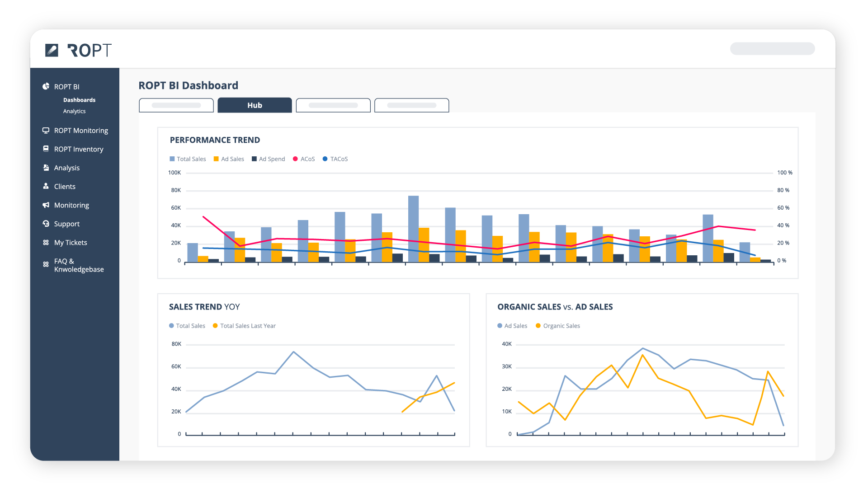Click the ROPT Inventory icon in sidebar
The width and height of the screenshot is (868, 488).
[46, 149]
